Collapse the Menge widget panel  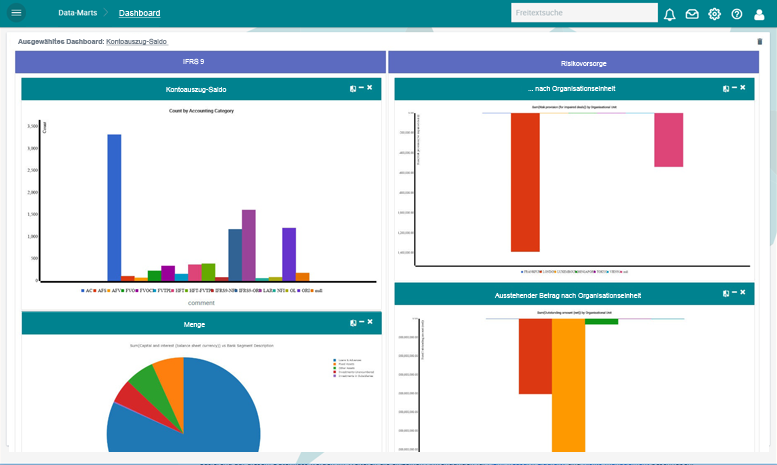point(361,322)
